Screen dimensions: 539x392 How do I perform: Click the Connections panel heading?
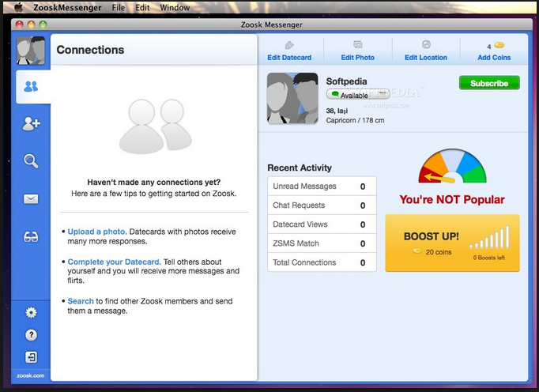click(90, 50)
